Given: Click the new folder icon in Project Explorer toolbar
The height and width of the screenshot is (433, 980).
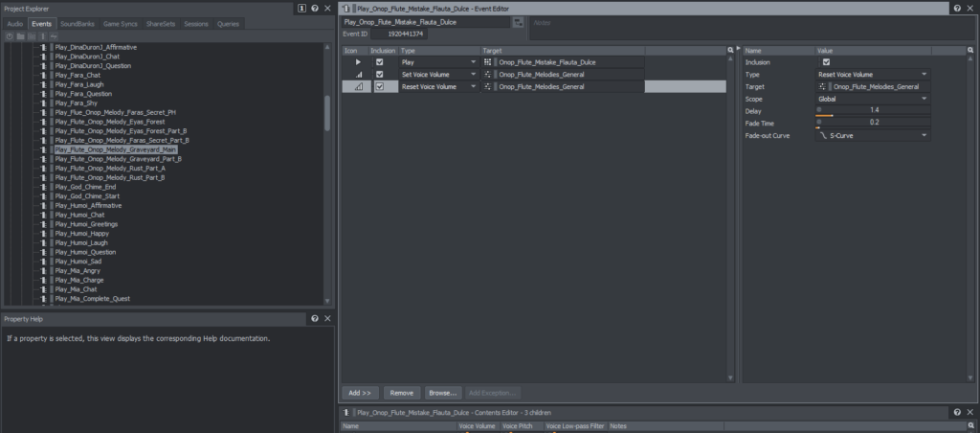Looking at the screenshot, I should (x=19, y=35).
